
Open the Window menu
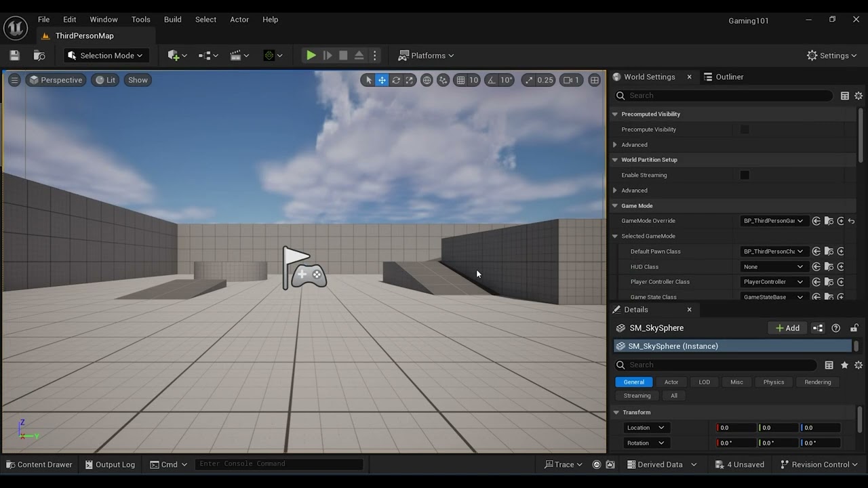(104, 20)
